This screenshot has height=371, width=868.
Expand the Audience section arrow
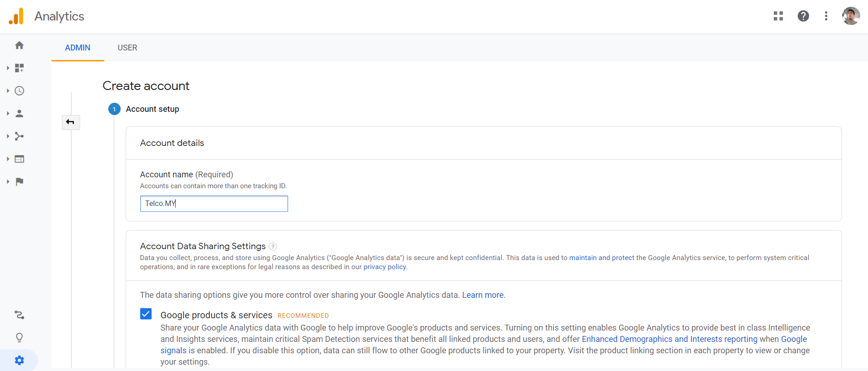pyautogui.click(x=8, y=114)
